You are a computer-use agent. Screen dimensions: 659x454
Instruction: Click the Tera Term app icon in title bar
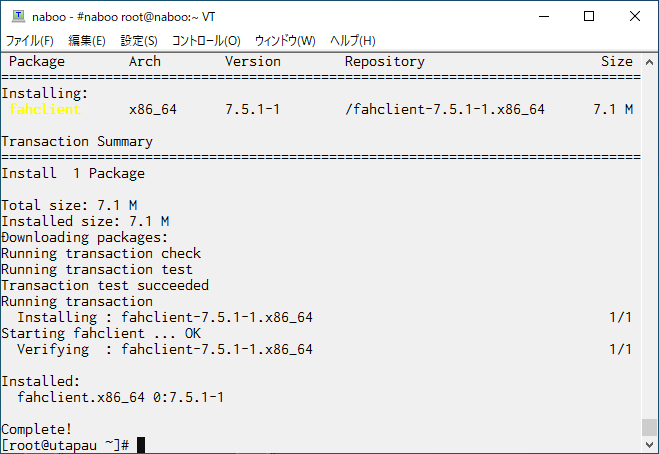click(x=18, y=16)
